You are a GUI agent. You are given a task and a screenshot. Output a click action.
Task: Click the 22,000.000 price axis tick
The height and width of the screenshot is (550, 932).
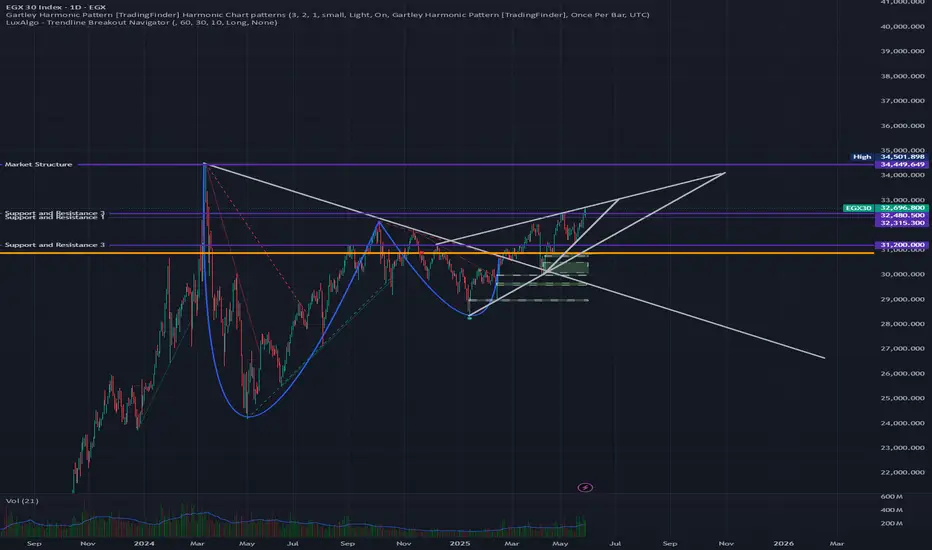[902, 473]
